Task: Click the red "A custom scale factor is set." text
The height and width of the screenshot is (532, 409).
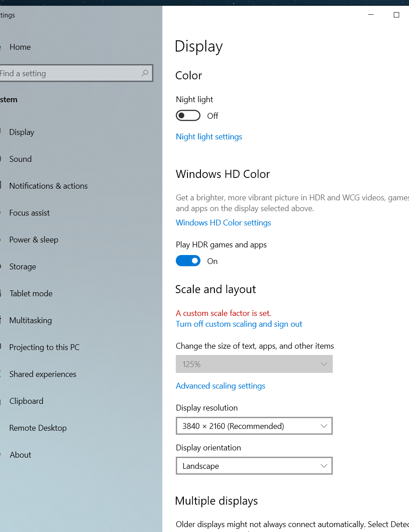Action: point(223,313)
